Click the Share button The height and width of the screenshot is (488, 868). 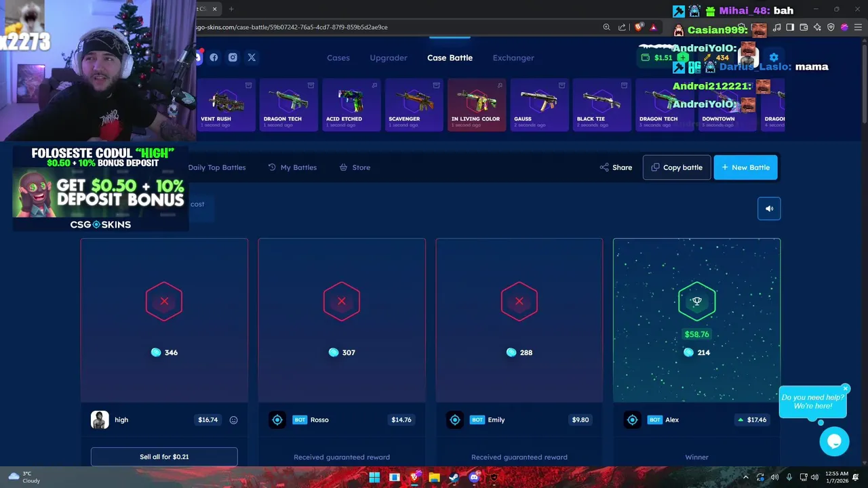616,167
